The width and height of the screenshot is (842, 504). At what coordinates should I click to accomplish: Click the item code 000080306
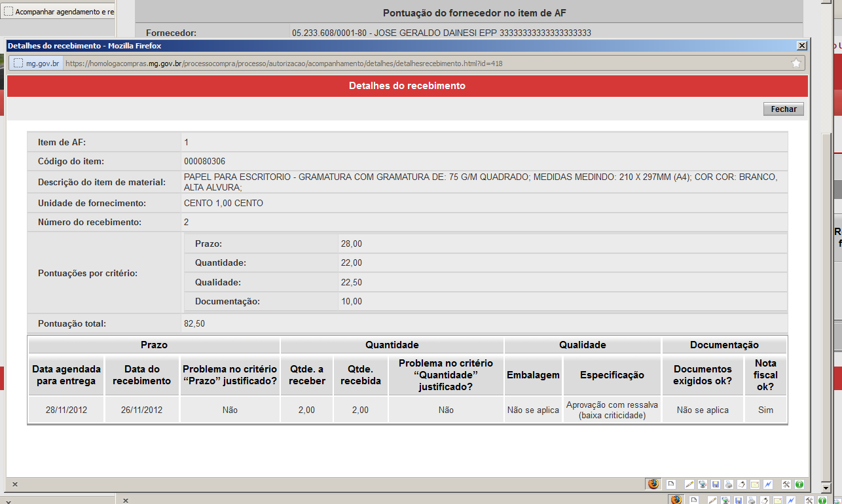click(x=205, y=161)
